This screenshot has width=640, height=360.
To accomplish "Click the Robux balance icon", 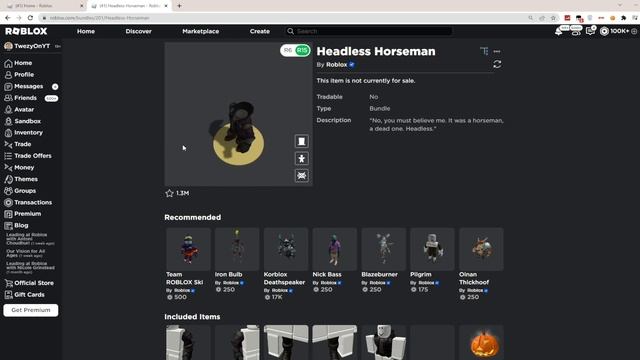I will tap(604, 31).
